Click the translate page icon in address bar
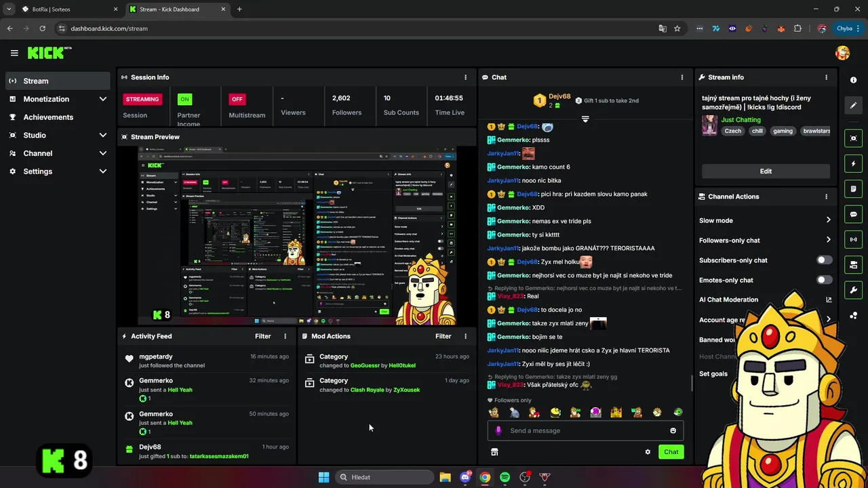 click(x=663, y=28)
